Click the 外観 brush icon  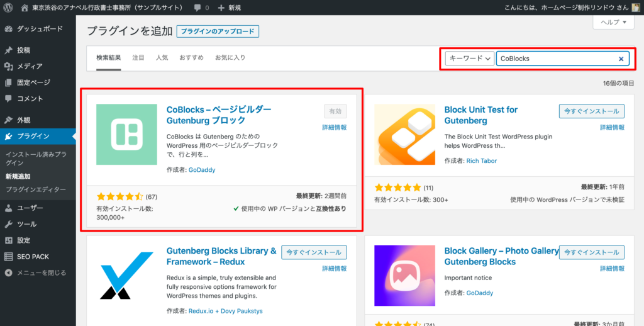pyautogui.click(x=8, y=120)
